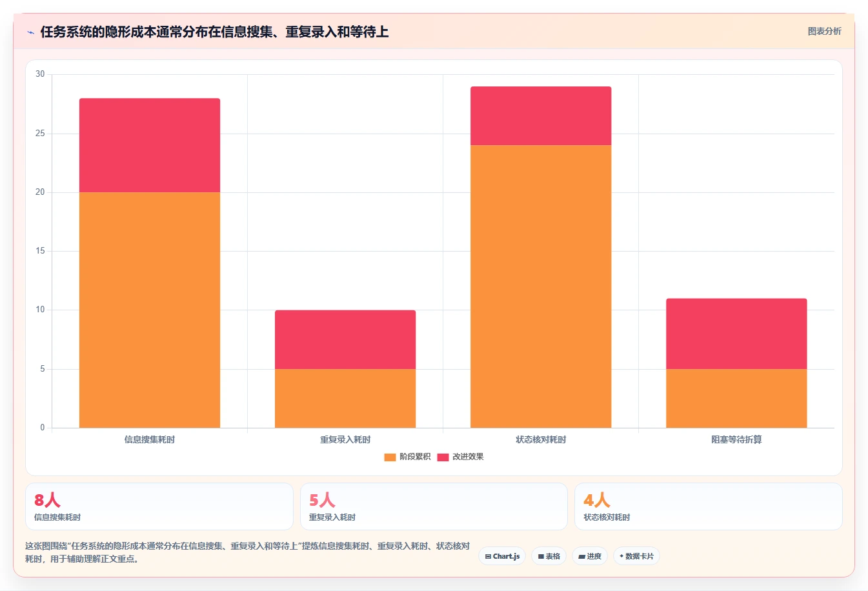Click the red segment of 阻塞等待折算 bar
This screenshot has height=591, width=868.
pos(736,334)
